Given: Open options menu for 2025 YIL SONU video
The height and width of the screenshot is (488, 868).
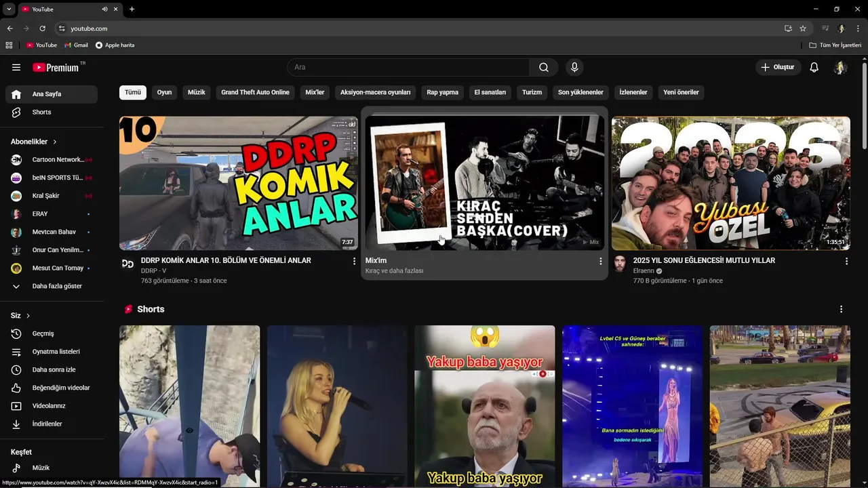Looking at the screenshot, I should (846, 261).
